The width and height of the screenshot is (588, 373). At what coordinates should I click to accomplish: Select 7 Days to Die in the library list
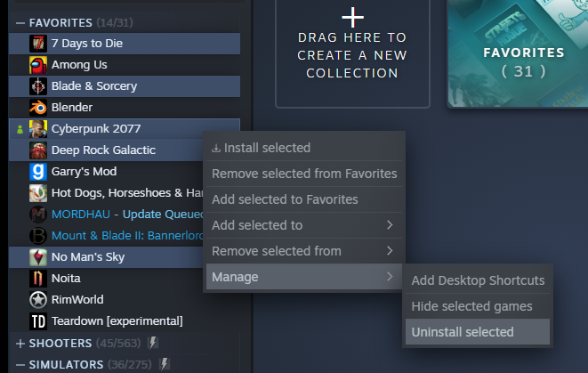tap(125, 44)
